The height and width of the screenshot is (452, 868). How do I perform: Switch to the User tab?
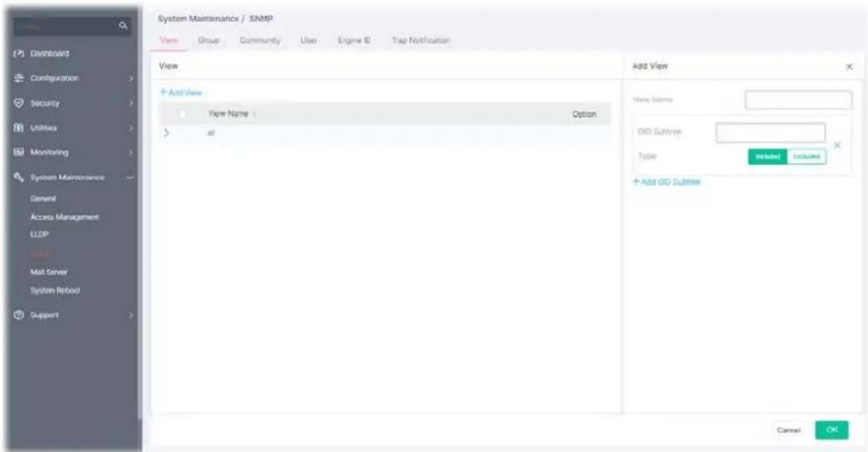(x=308, y=40)
